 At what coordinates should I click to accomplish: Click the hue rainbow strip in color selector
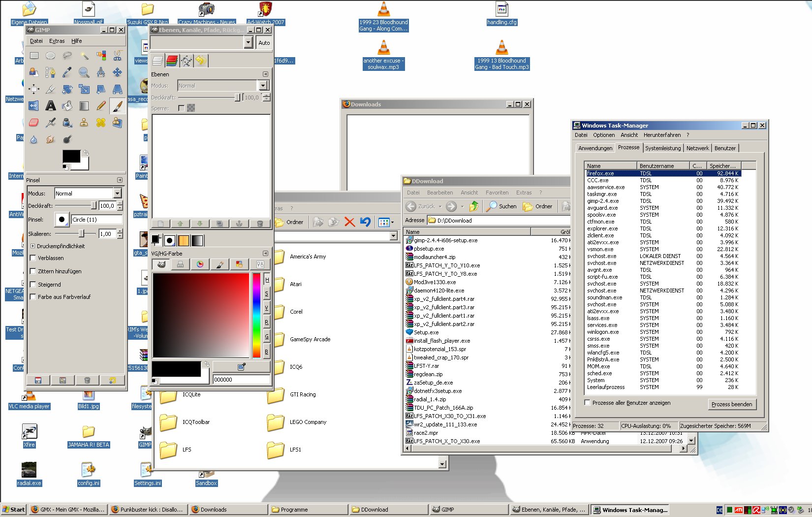point(256,315)
